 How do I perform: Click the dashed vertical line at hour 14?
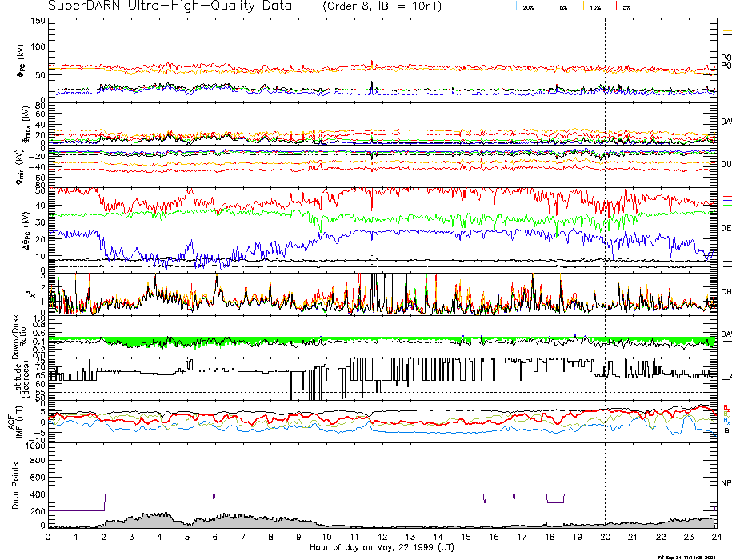pos(438,240)
